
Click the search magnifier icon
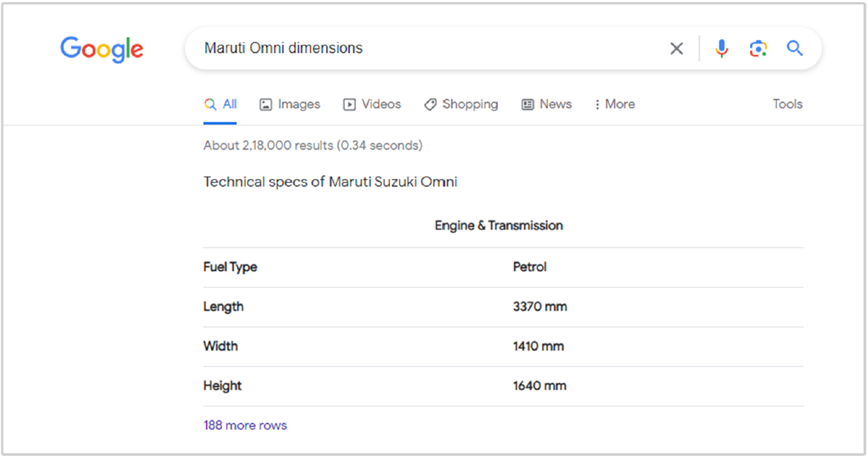794,48
